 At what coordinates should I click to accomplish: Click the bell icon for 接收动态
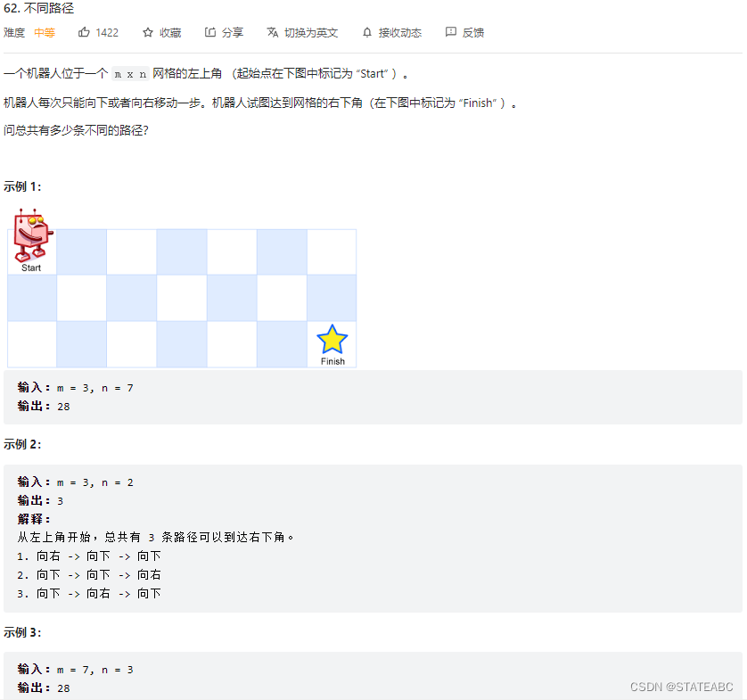pyautogui.click(x=366, y=32)
